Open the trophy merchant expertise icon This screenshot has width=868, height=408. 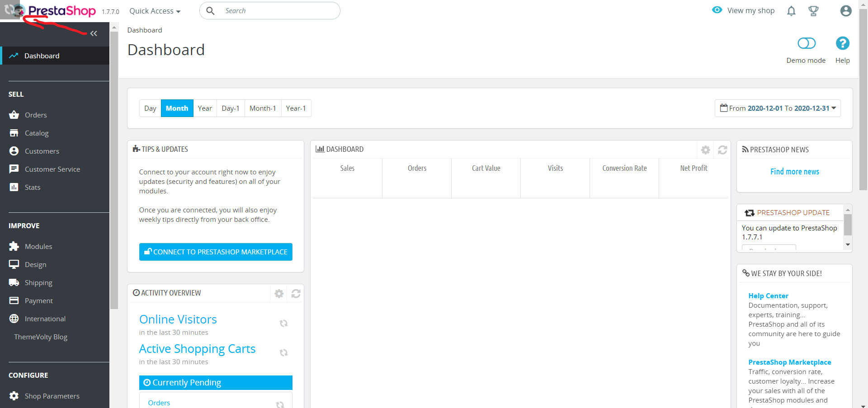[813, 11]
